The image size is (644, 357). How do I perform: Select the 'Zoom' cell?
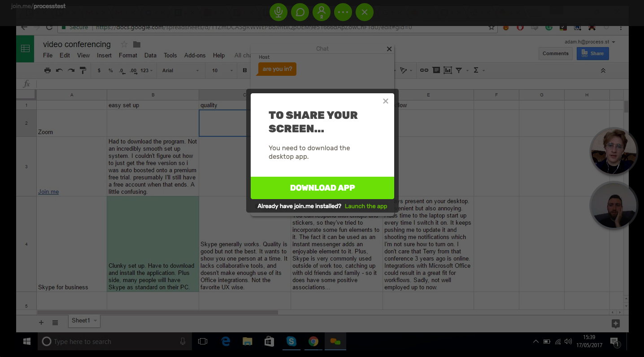[72, 123]
